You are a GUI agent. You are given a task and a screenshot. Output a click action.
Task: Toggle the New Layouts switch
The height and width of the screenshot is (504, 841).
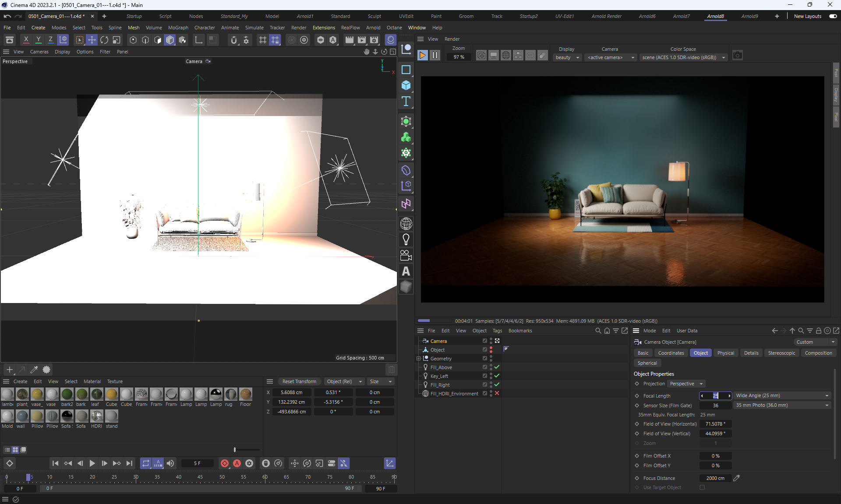[x=833, y=16]
